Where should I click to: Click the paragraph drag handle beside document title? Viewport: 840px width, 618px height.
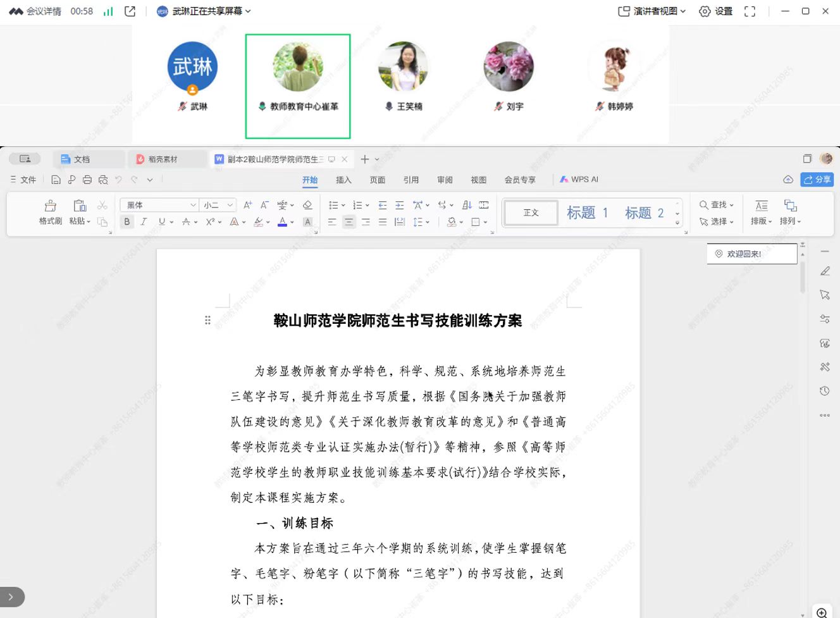click(207, 320)
